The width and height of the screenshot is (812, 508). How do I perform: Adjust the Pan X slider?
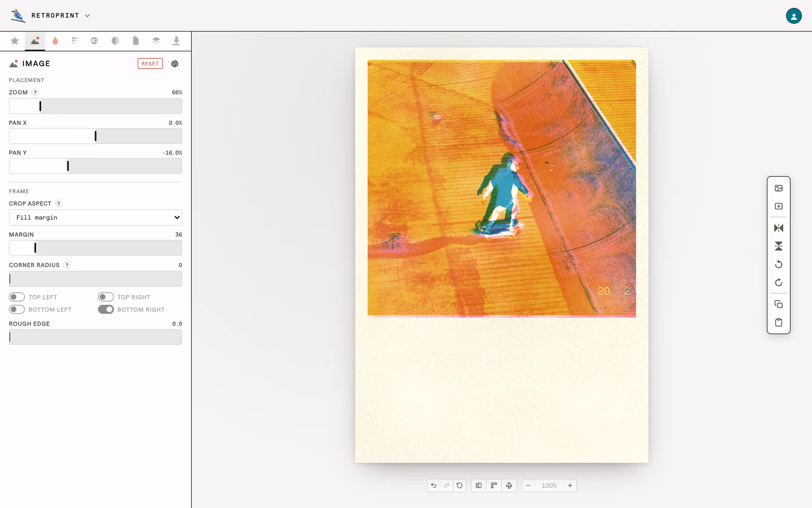coord(95,136)
